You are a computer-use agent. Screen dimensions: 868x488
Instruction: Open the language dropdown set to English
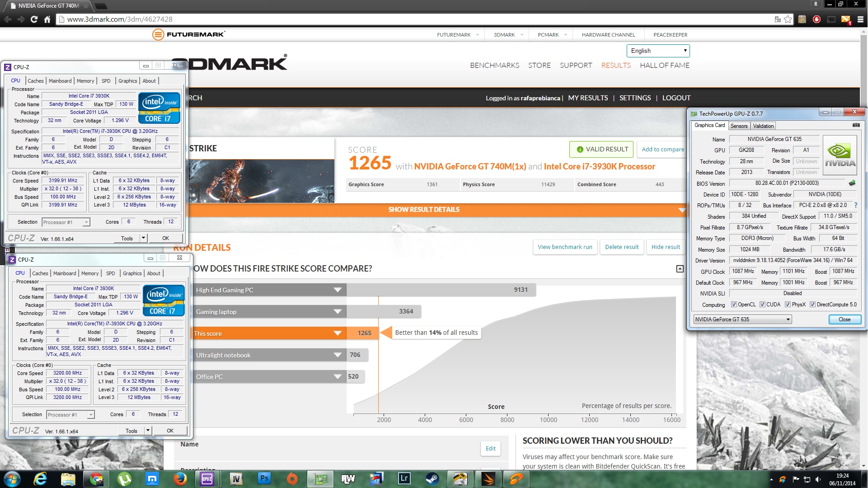pos(658,51)
